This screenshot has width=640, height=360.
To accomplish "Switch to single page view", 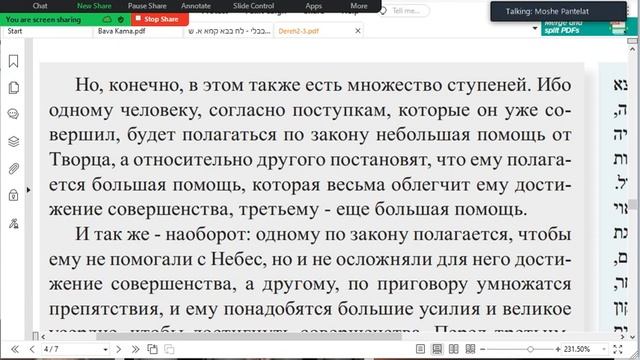I will (420, 349).
